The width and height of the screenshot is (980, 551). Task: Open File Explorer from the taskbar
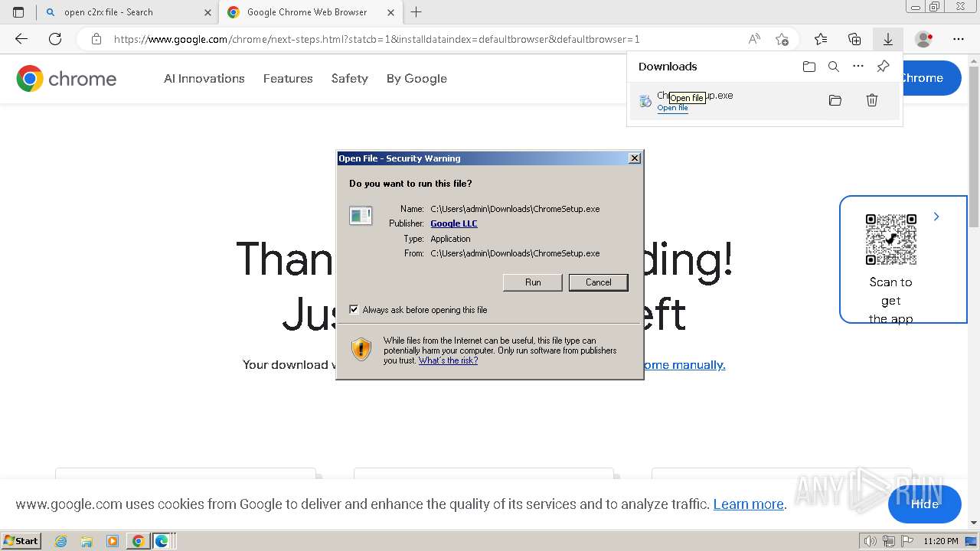(87, 541)
